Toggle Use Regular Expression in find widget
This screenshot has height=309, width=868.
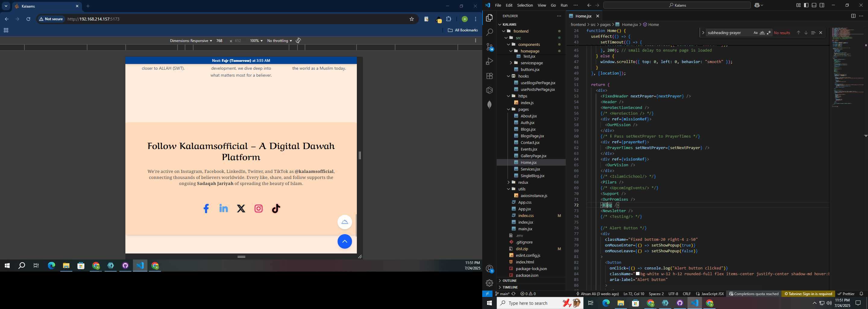click(x=769, y=33)
